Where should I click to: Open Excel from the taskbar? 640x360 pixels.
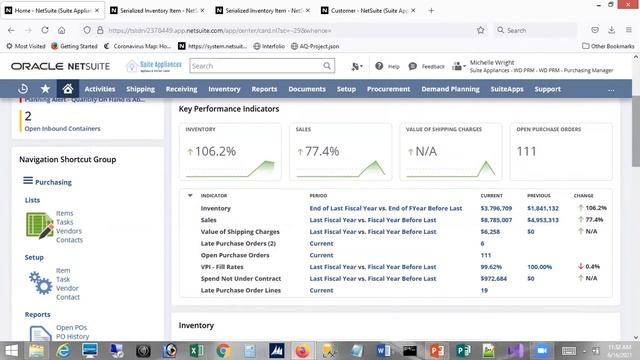(197, 351)
